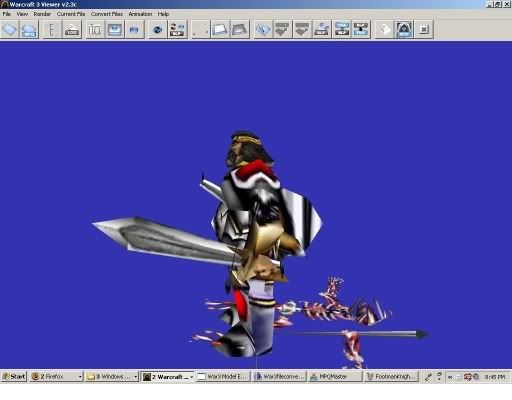Click the image-to-BLP converter toolbar icon
The image size is (512, 400).
coord(322,29)
